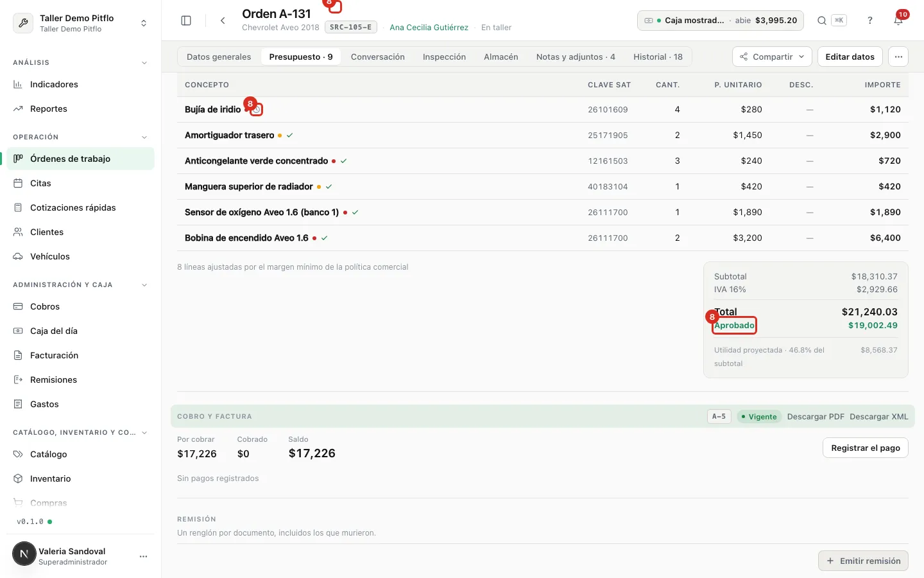924x578 pixels.
Task: Open Vehículos in sidebar
Action: click(x=80, y=256)
